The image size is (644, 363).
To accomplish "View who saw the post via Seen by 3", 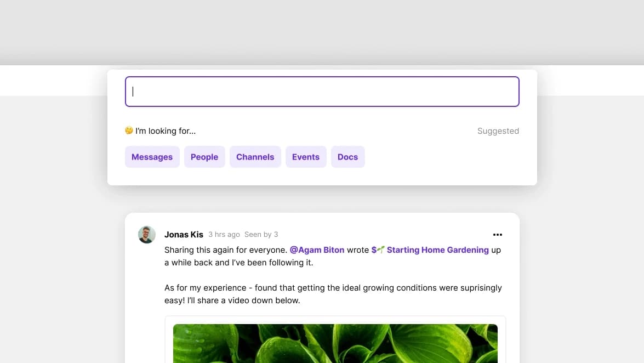I will click(261, 235).
